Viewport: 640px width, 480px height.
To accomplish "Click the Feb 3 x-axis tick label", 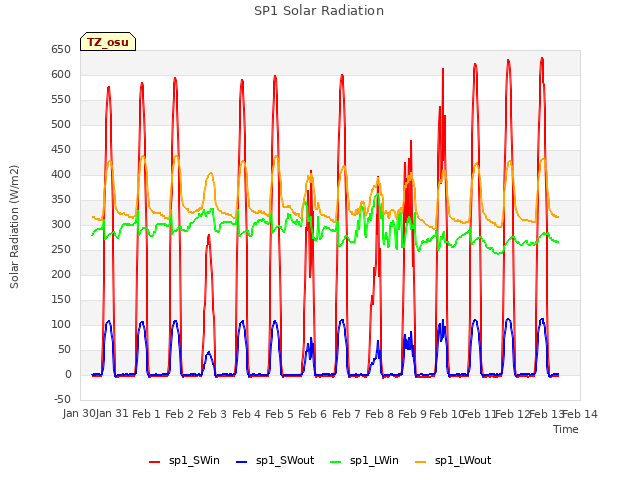I will pos(212,414).
